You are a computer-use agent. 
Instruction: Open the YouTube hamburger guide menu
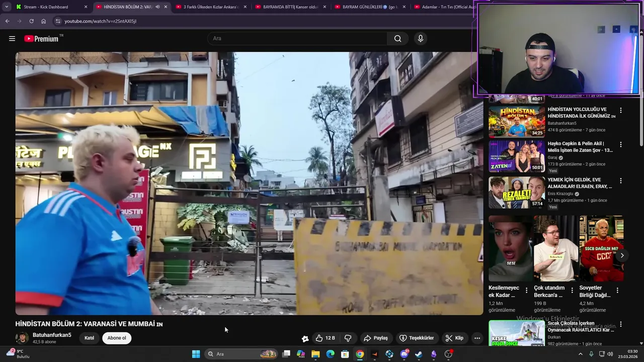click(x=12, y=39)
